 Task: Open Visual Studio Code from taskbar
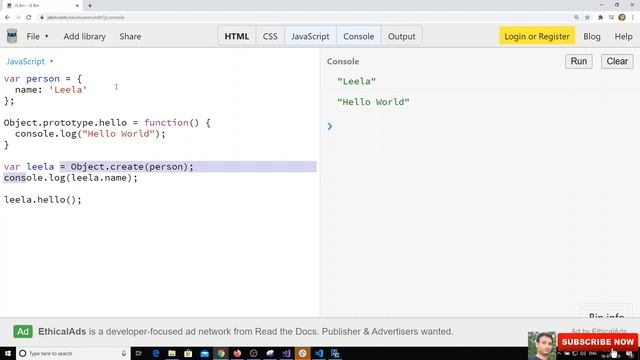click(x=319, y=353)
